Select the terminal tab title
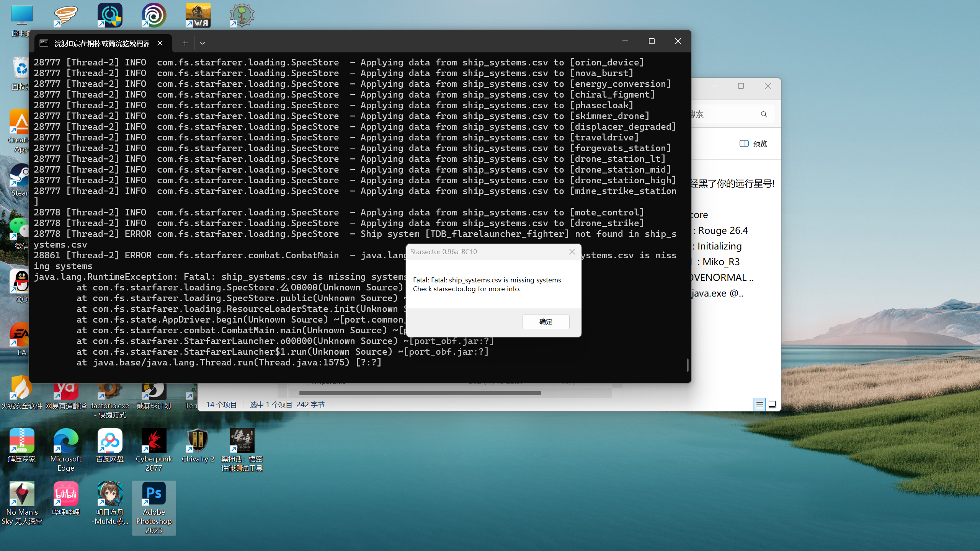Viewport: 980px width, 551px height. pos(101,43)
